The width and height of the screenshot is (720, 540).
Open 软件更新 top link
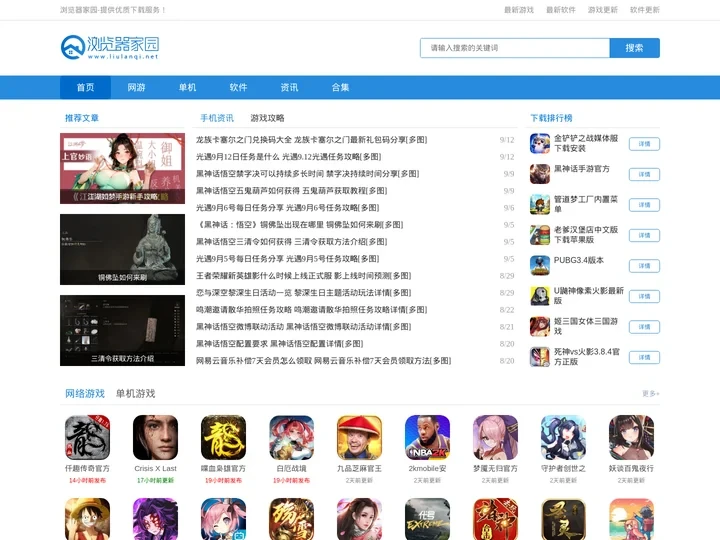point(645,10)
